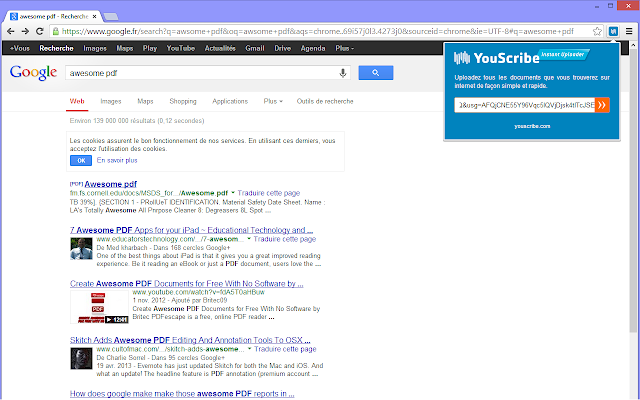The width and height of the screenshot is (640, 400).
Task: Open the youscribe.com link in the popup
Action: click(532, 126)
